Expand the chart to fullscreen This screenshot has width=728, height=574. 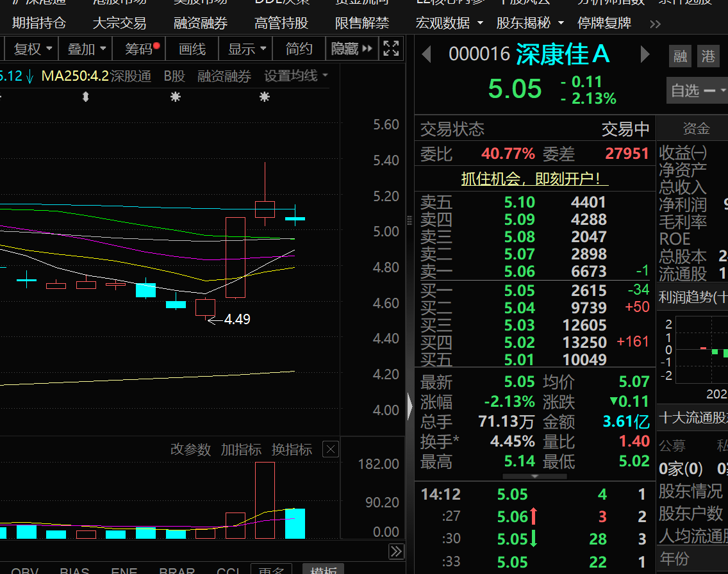pyautogui.click(x=391, y=49)
